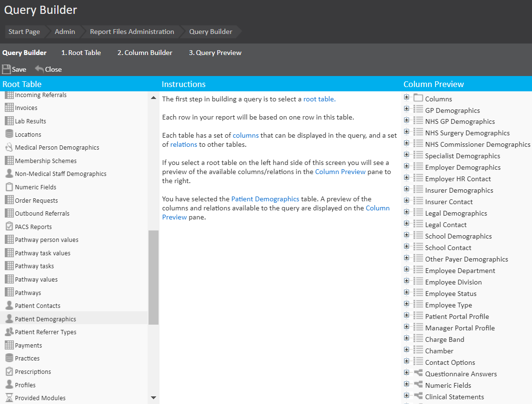532x404 pixels.
Task: Select Patient Demographics root table
Action: [74, 319]
